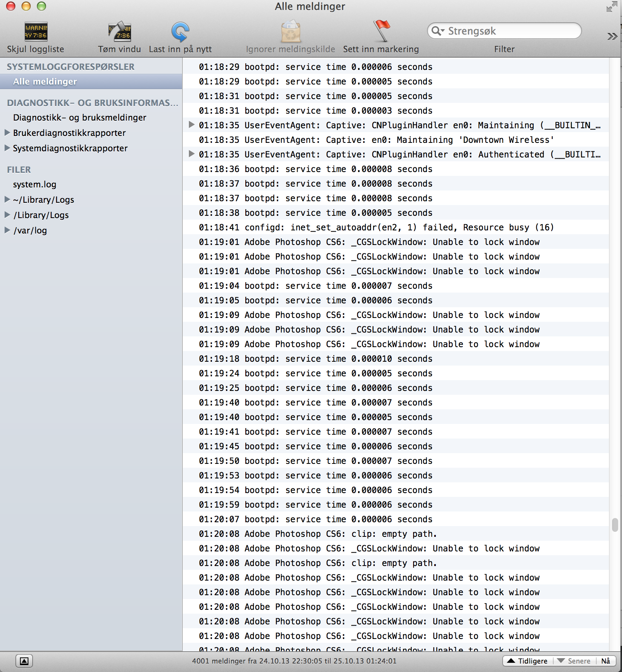Click the Last inn på nytt reload icon
The height and width of the screenshot is (672, 622).
point(180,32)
